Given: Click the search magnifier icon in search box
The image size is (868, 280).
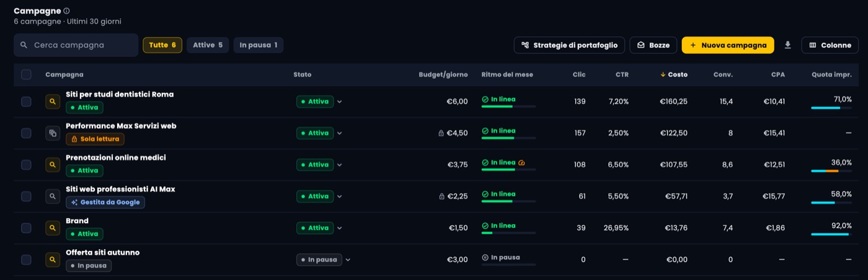Looking at the screenshot, I should (24, 45).
